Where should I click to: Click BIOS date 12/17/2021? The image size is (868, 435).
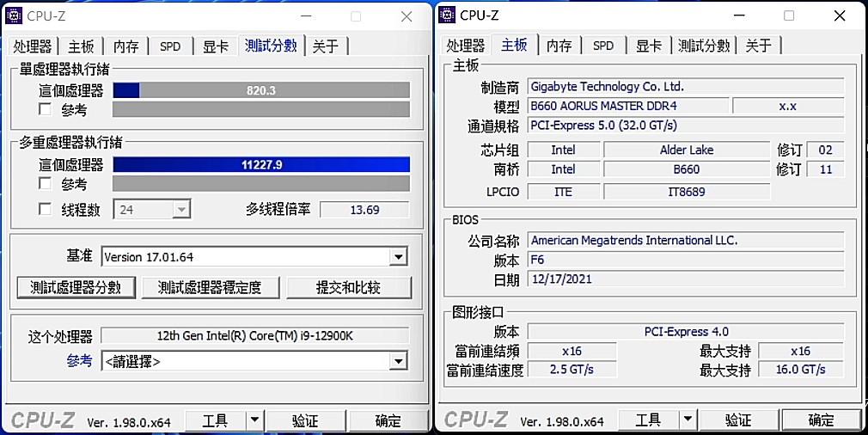pyautogui.click(x=686, y=279)
